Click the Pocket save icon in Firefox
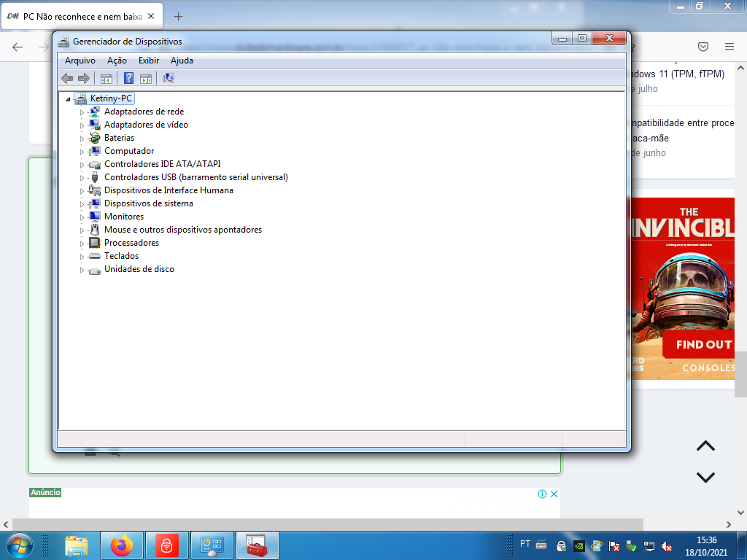 (703, 46)
